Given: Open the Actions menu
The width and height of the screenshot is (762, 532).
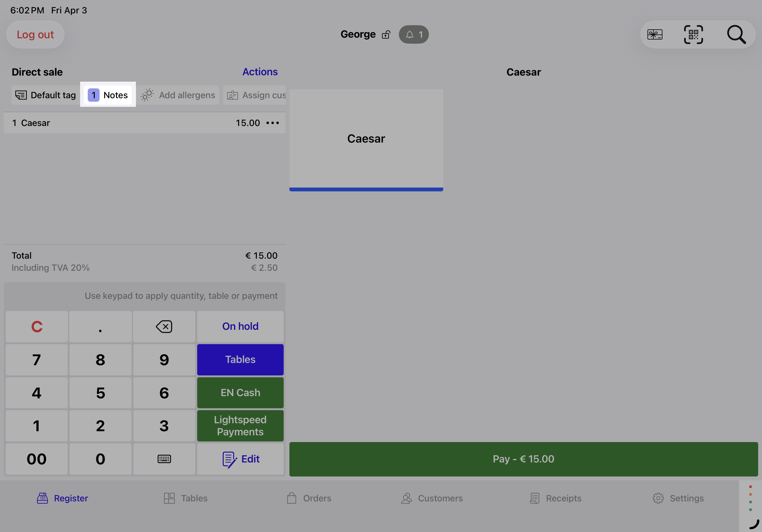Looking at the screenshot, I should click(x=259, y=72).
